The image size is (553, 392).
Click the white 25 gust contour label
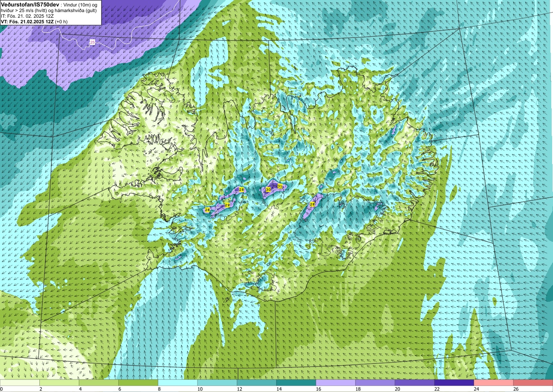point(92,42)
